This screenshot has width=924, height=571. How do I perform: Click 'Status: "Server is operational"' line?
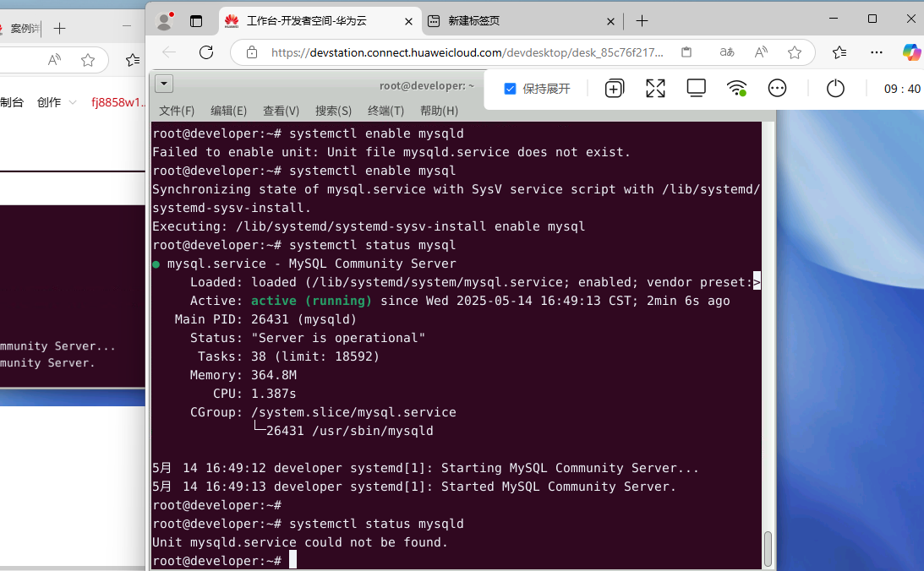click(x=308, y=338)
